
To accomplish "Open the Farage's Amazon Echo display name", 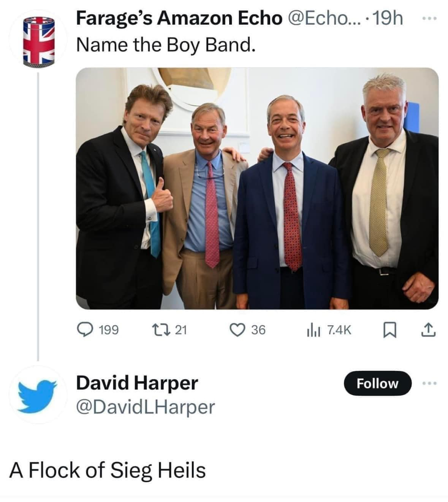I will (179, 18).
